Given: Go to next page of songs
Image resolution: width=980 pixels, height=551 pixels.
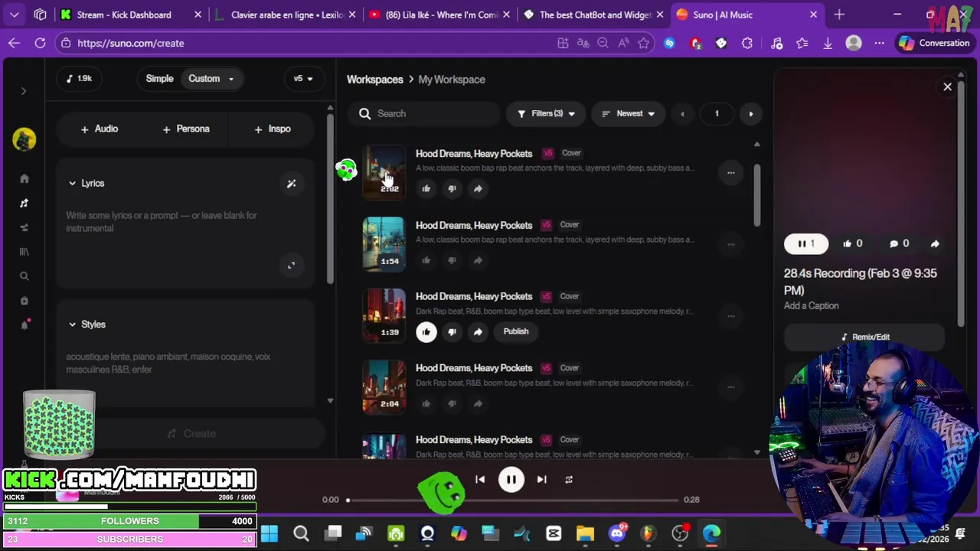Looking at the screenshot, I should (x=750, y=113).
